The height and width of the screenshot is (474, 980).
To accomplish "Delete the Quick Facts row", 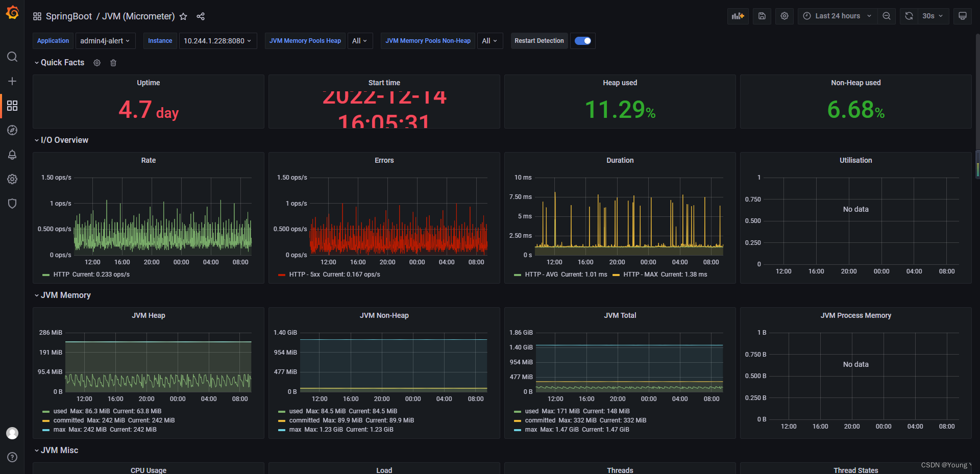I will click(113, 63).
